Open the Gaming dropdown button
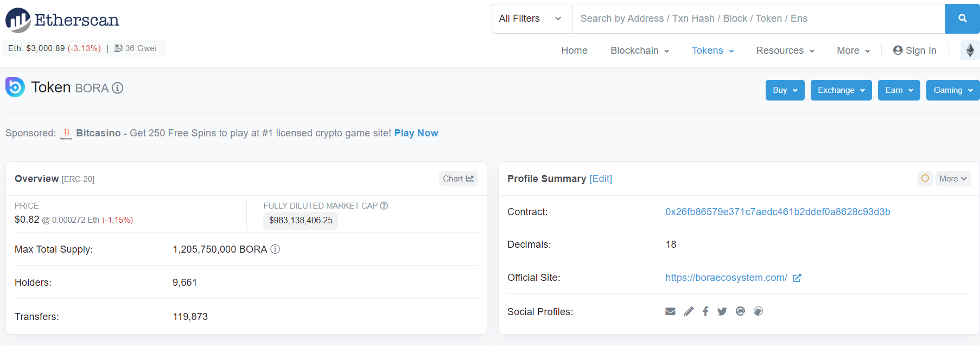 (953, 90)
